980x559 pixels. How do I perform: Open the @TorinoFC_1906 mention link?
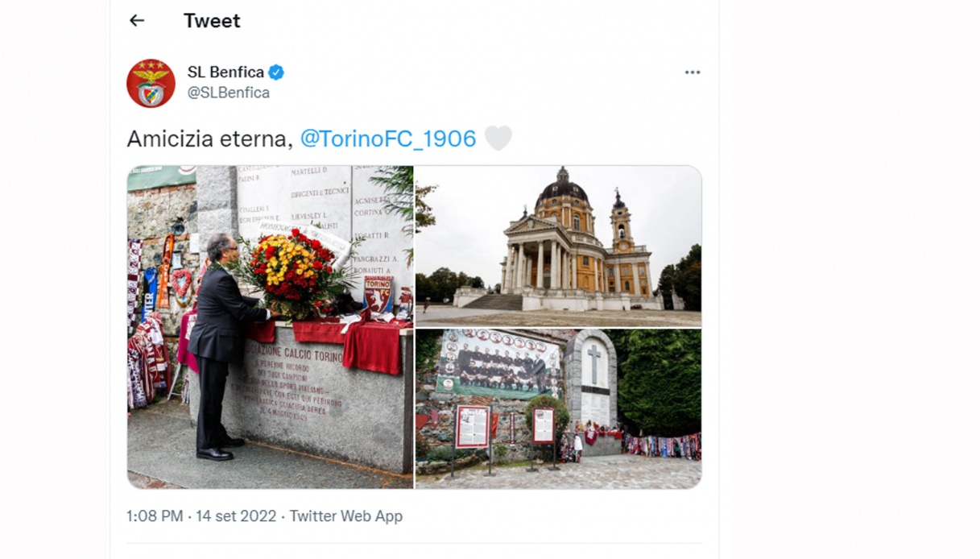tap(388, 139)
